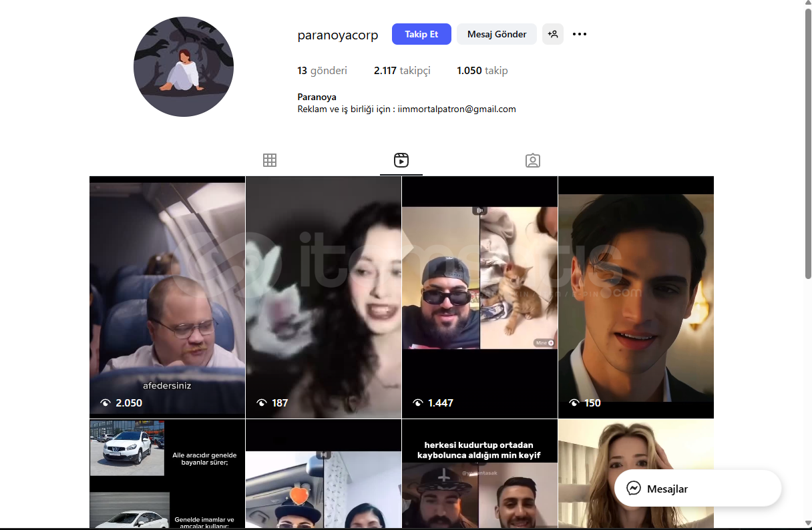Click the Paranoya display name
The image size is (812, 530).
[317, 97]
